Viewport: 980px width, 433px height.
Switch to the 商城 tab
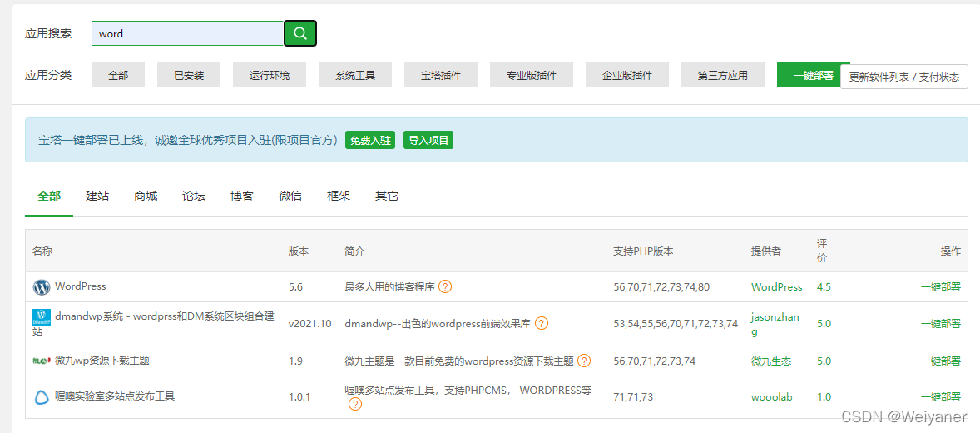(x=146, y=196)
